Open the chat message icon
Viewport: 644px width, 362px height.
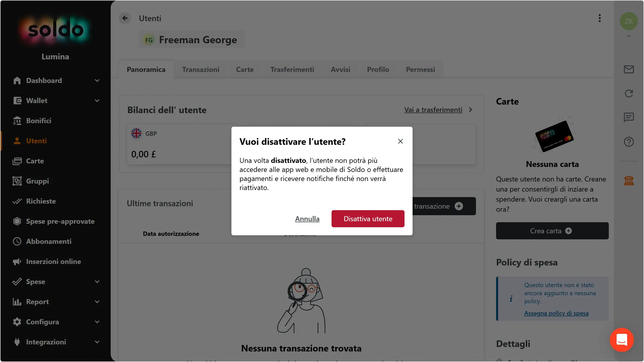[629, 117]
